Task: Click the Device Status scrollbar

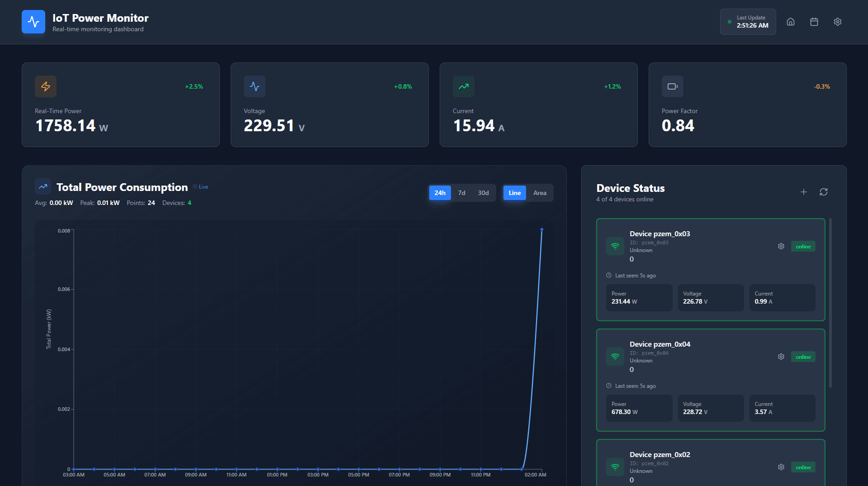Action: click(830, 303)
